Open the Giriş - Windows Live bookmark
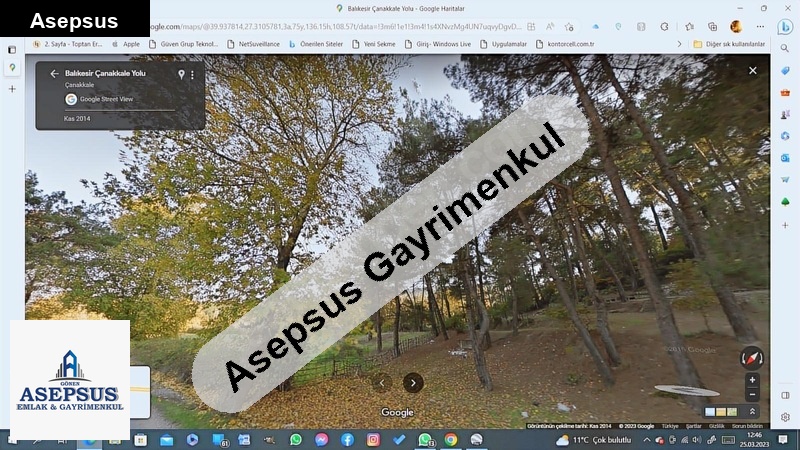Viewport: 800px width, 450px height. (438, 44)
